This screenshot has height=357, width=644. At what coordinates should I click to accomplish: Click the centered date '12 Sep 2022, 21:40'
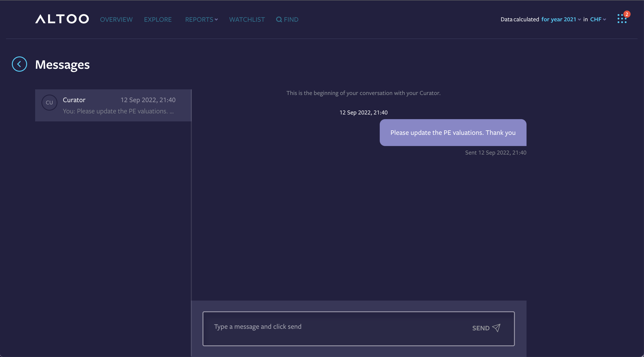point(363,113)
